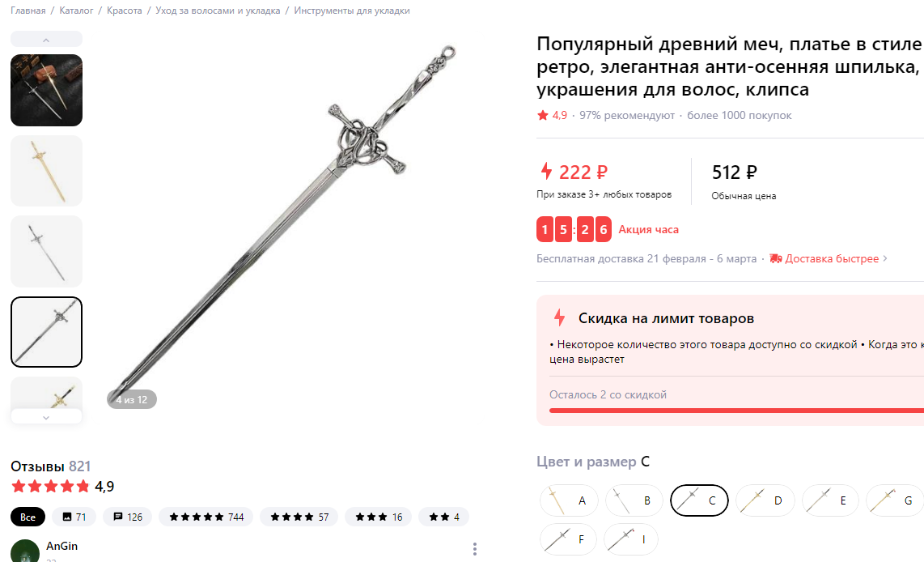Click the lightning icon near 222 ₽ price
The width and height of the screenshot is (924, 562).
click(x=546, y=171)
